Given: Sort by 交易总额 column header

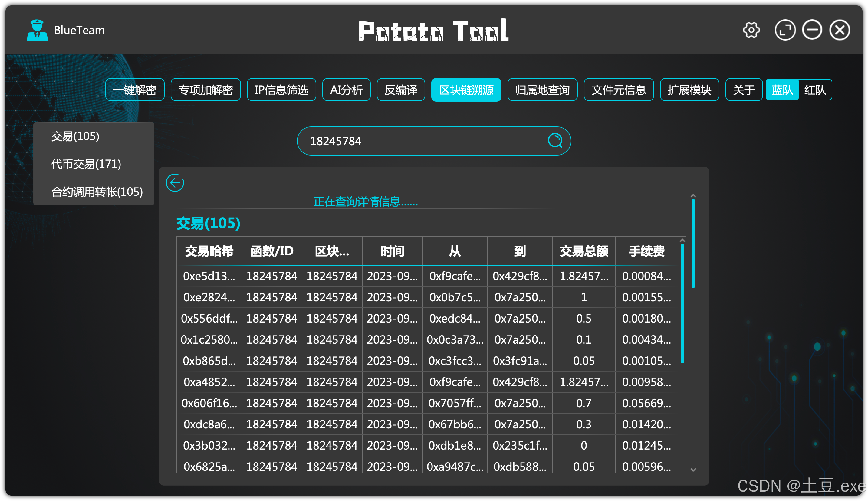Looking at the screenshot, I should tap(584, 251).
